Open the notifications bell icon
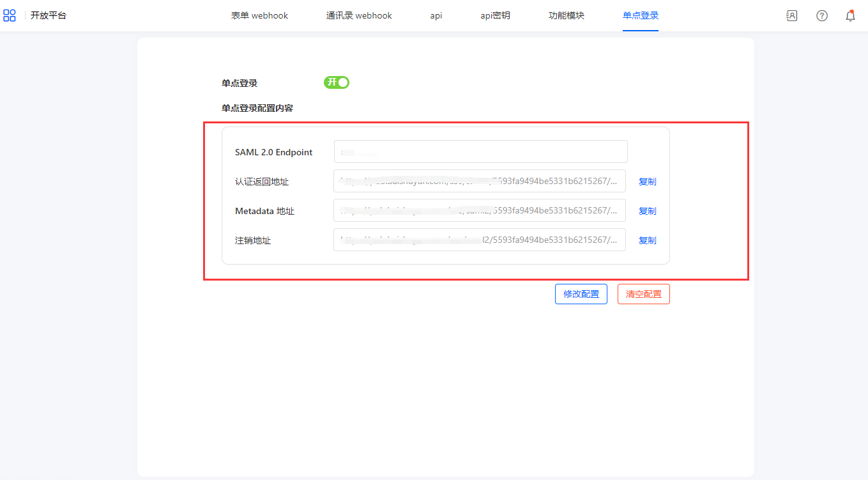 point(850,16)
